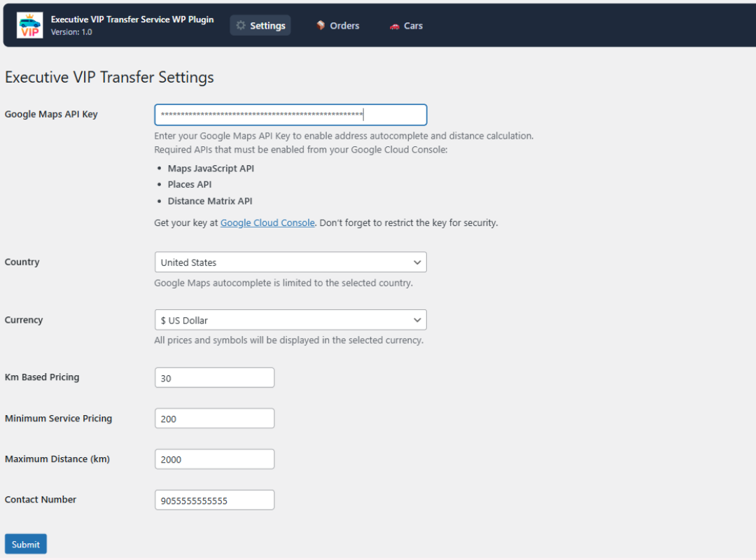Click the Maximum Distance field
756x560 pixels.
(214, 458)
